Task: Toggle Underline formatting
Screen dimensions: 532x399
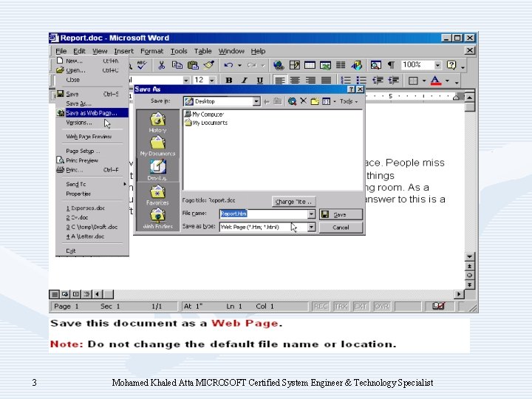Action: [x=260, y=81]
